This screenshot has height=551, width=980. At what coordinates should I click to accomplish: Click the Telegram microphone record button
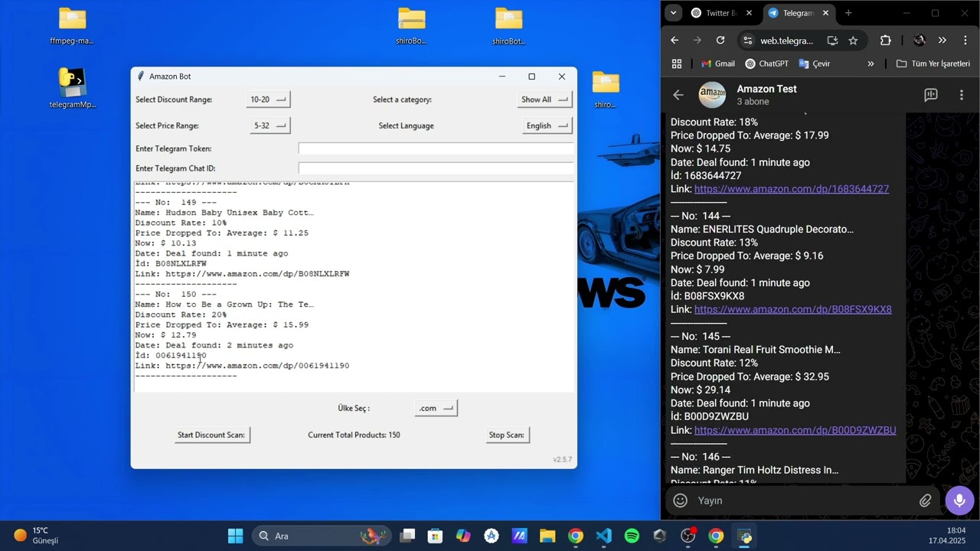pos(959,500)
